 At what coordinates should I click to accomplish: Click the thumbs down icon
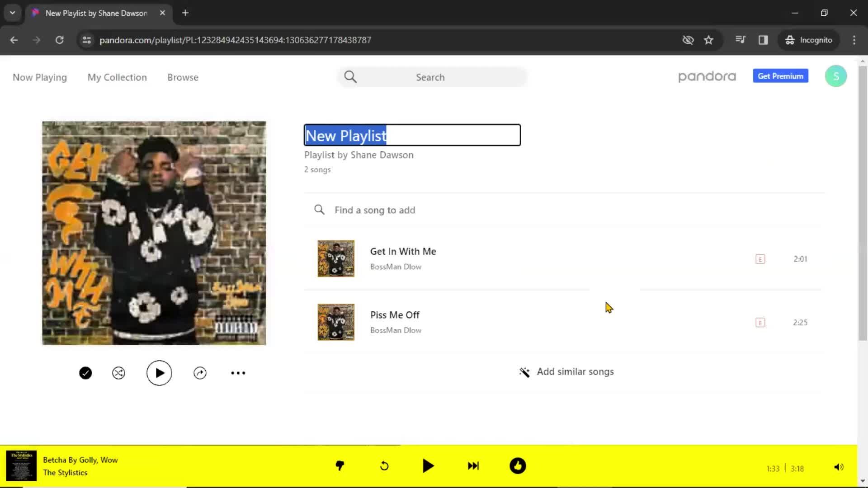[x=340, y=466]
